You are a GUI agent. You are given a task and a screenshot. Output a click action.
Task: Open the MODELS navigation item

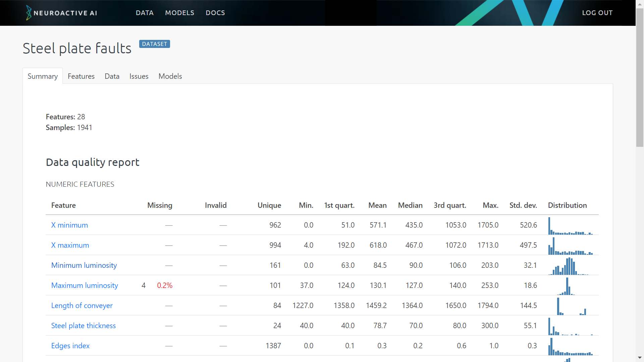179,13
